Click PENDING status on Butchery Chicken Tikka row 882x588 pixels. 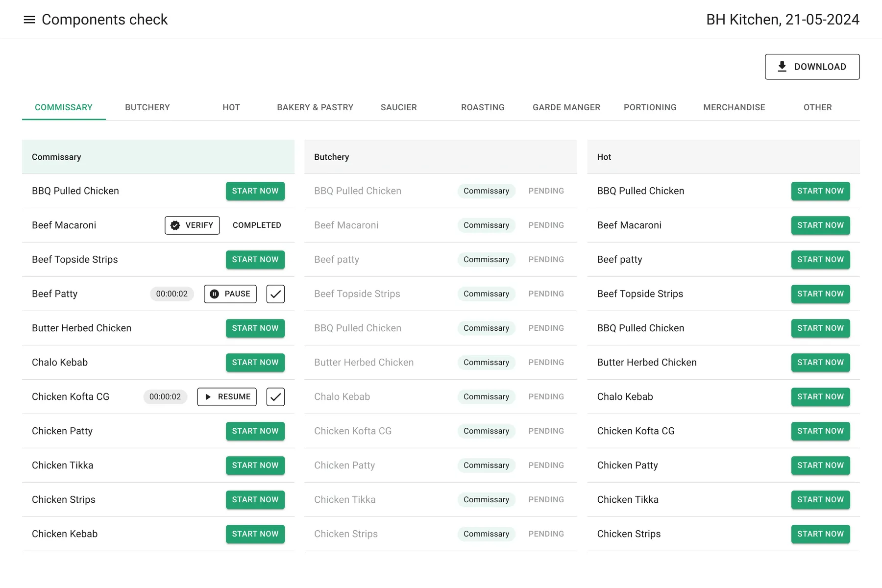[x=546, y=500]
